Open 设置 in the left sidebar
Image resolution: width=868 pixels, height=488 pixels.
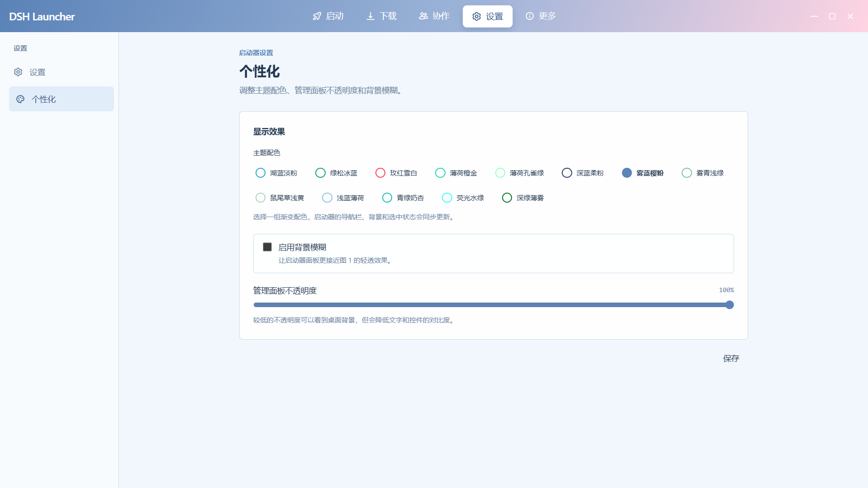click(62, 72)
